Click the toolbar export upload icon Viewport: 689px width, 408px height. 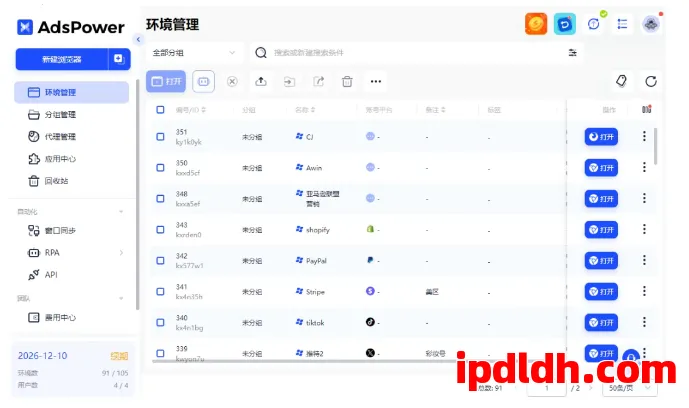click(x=261, y=81)
